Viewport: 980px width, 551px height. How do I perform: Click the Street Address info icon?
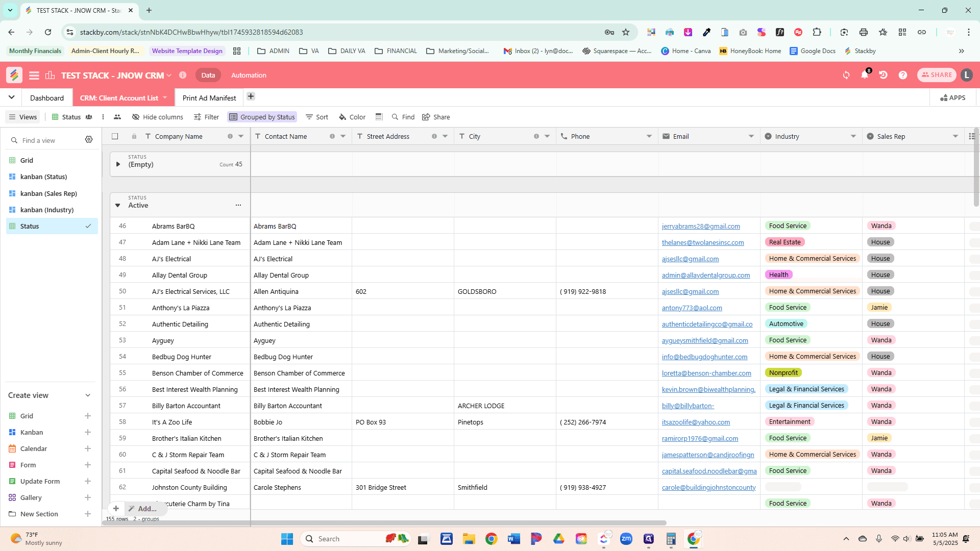point(434,136)
